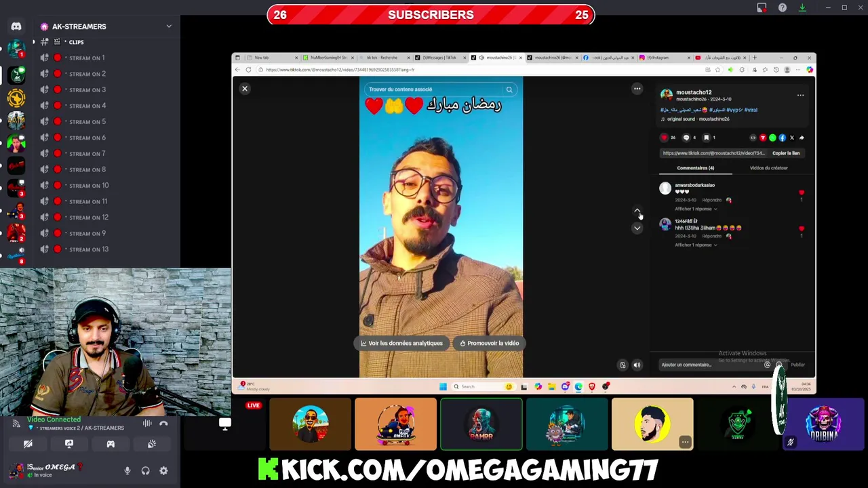Search associated content magnifier icon in TikTok
The width and height of the screenshot is (868, 488).
click(x=509, y=89)
